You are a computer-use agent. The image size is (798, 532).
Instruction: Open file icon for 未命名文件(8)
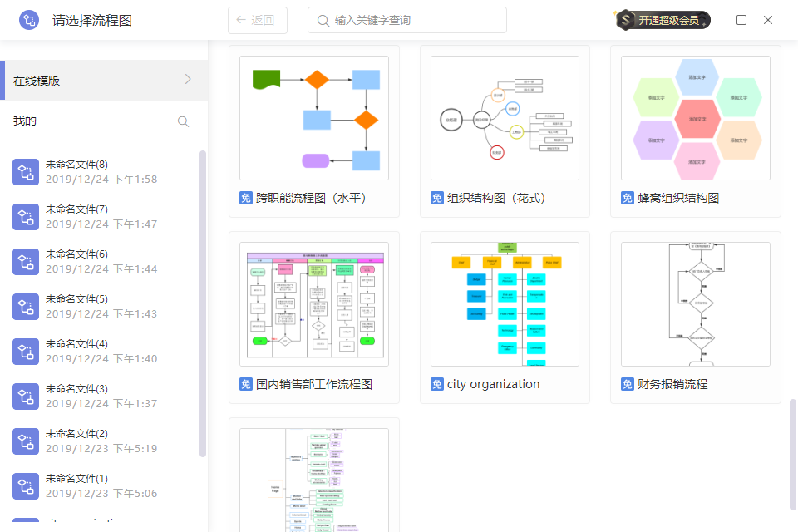click(x=26, y=172)
